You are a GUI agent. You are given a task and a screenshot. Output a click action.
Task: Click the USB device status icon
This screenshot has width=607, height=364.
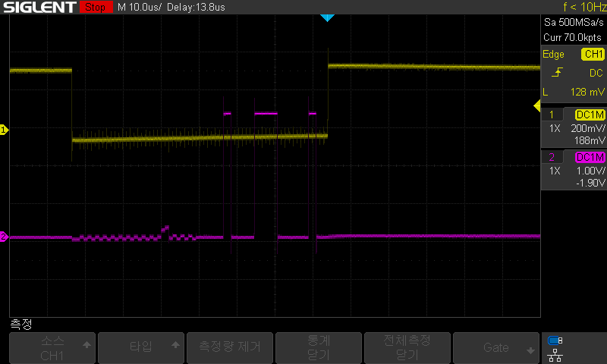[555, 340]
